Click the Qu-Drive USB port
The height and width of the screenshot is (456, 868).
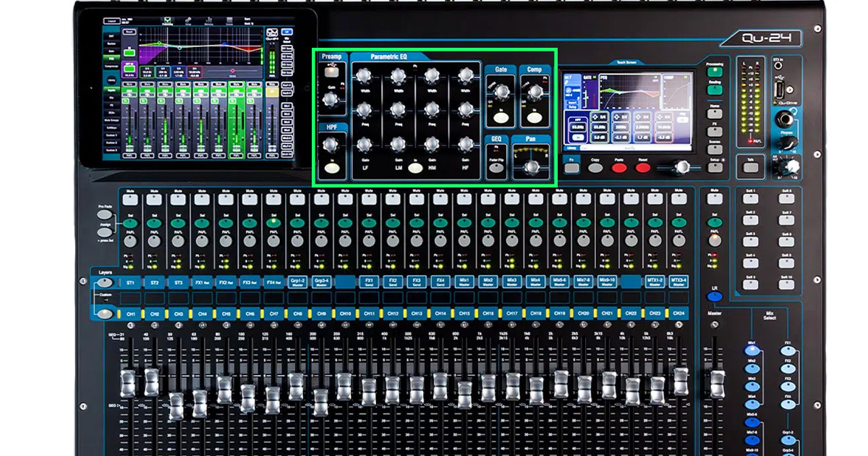coord(778,90)
